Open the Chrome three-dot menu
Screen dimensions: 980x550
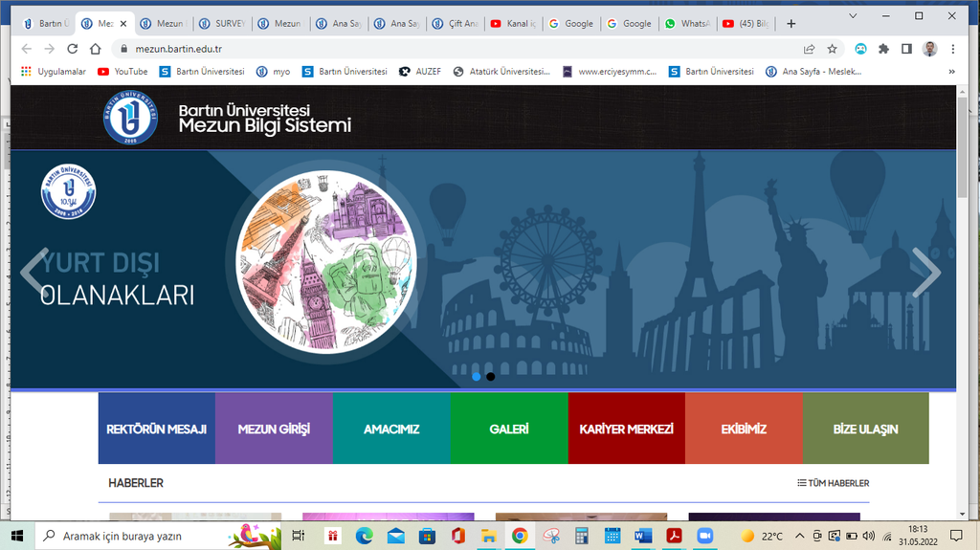[953, 49]
